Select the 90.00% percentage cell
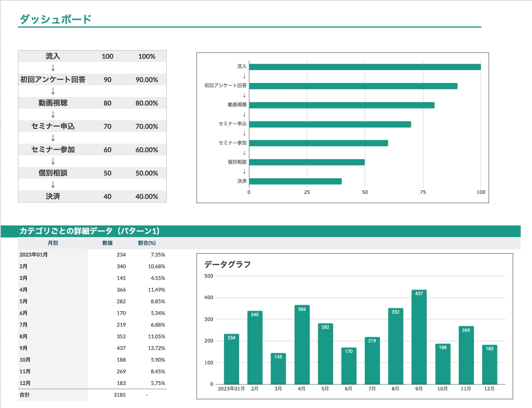This screenshot has height=408, width=532. pos(147,80)
